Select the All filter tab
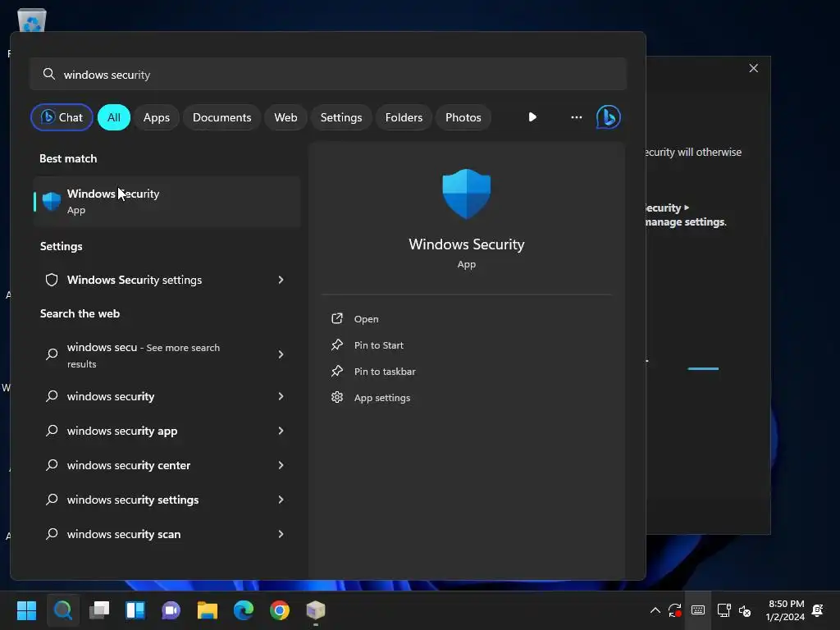Image resolution: width=840 pixels, height=630 pixels. tap(113, 117)
